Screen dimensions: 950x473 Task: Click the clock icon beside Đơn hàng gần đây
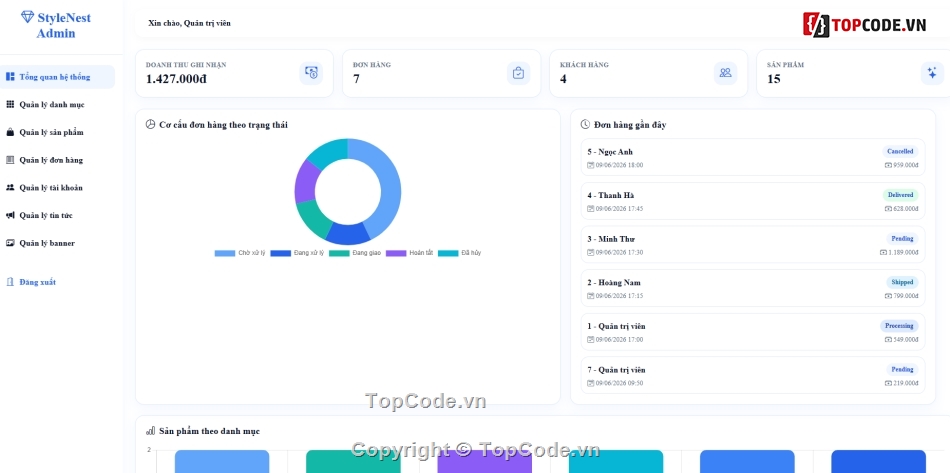point(585,124)
